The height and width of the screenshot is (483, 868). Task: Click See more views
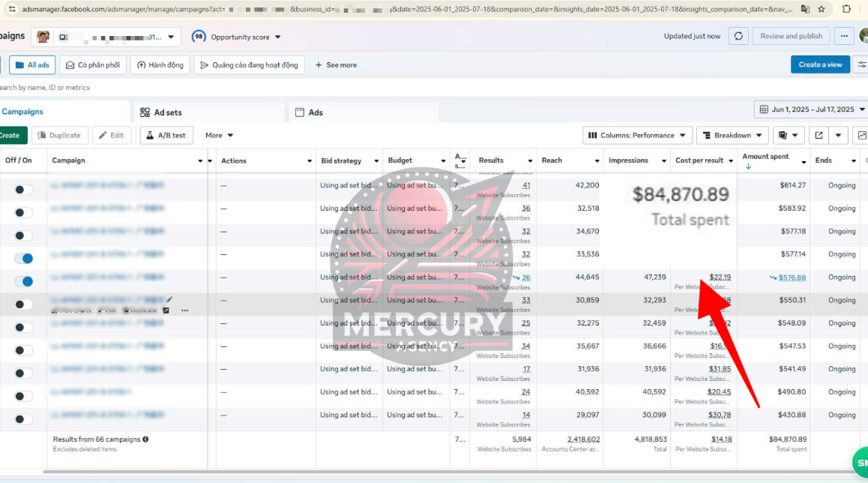pos(336,64)
